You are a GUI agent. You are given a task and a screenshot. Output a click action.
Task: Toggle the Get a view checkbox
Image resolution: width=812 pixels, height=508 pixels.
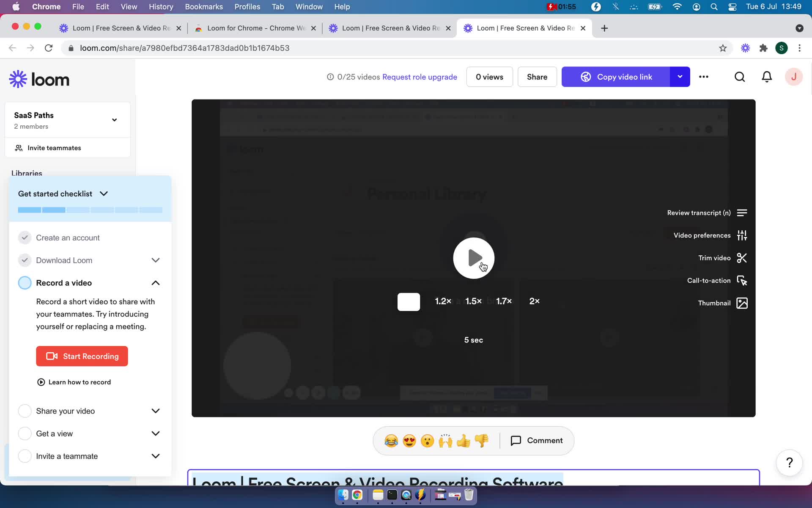(x=25, y=433)
